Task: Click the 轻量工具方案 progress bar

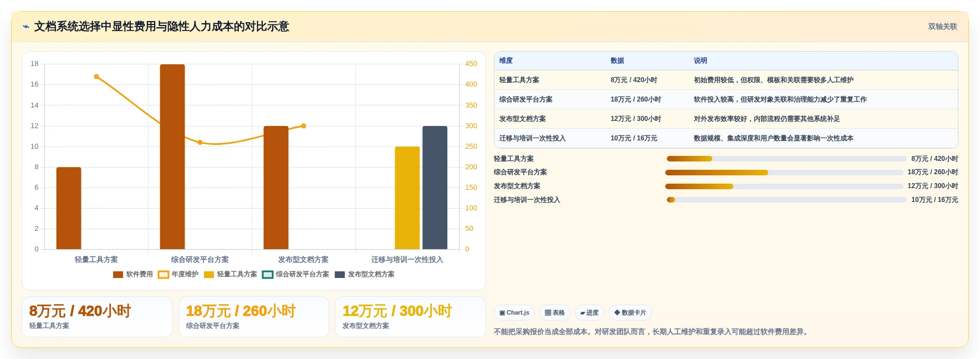Action: 787,159
